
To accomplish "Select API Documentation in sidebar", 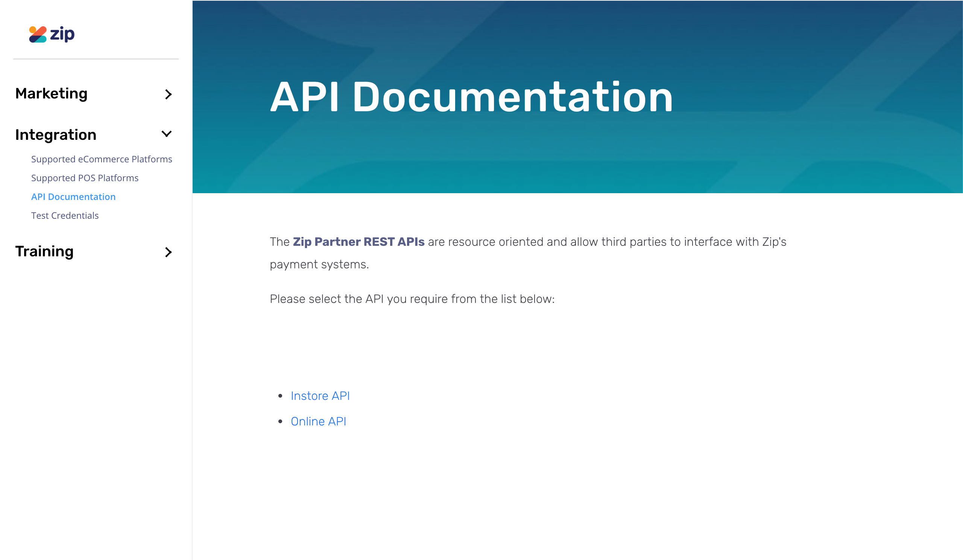I will click(x=73, y=197).
